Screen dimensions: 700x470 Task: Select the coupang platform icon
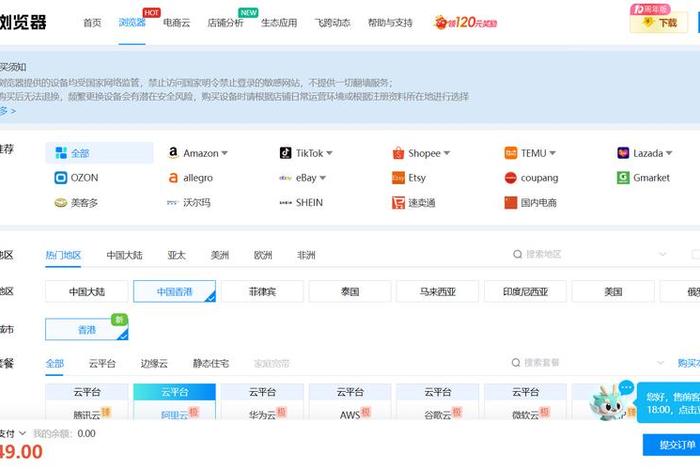coord(511,178)
